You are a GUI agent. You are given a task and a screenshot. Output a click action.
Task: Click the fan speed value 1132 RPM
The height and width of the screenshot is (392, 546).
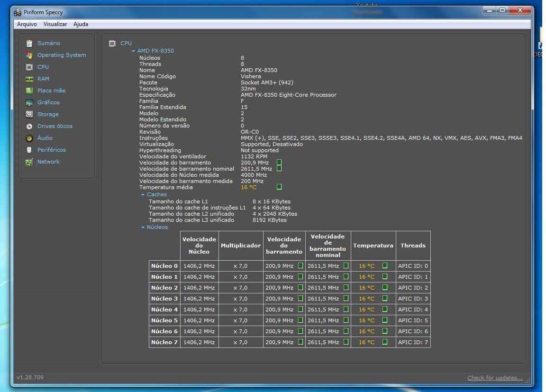(254, 157)
